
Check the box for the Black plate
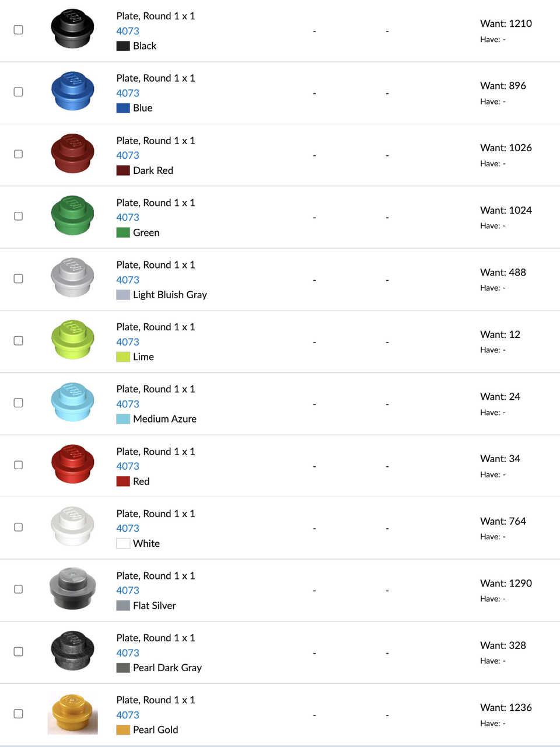19,30
